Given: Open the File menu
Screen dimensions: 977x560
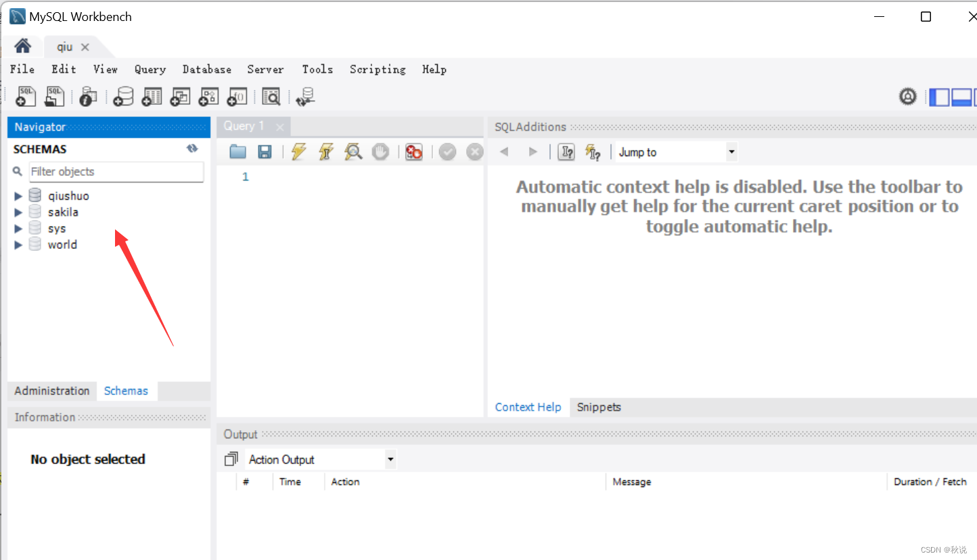Looking at the screenshot, I should point(22,69).
